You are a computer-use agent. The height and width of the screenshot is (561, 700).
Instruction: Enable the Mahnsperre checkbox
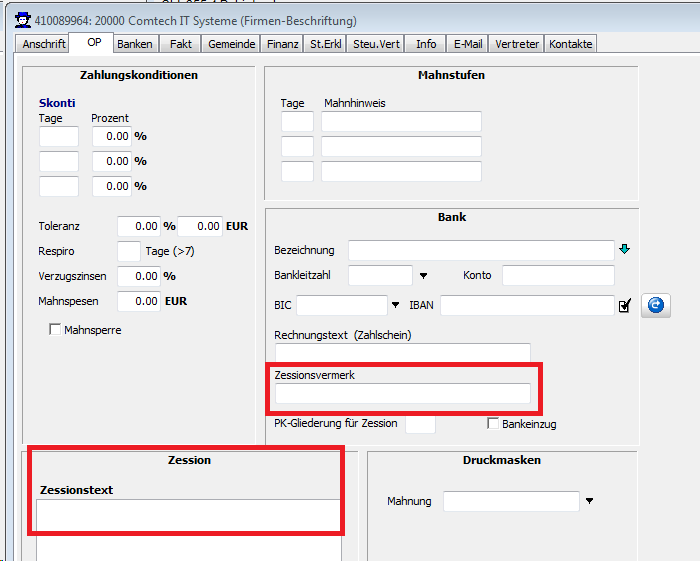point(55,330)
